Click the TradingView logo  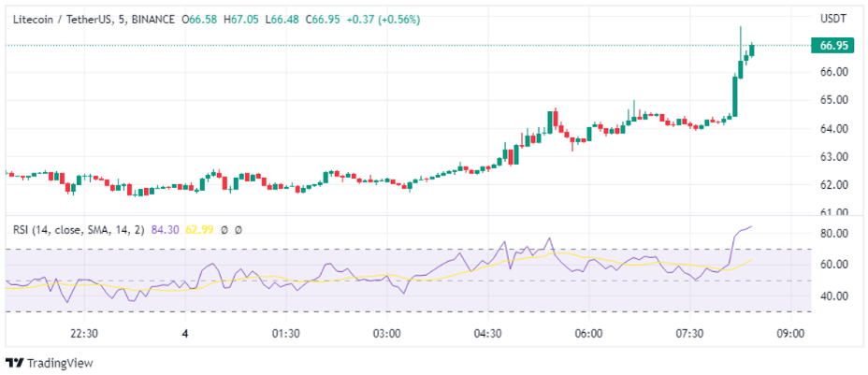click(x=14, y=363)
